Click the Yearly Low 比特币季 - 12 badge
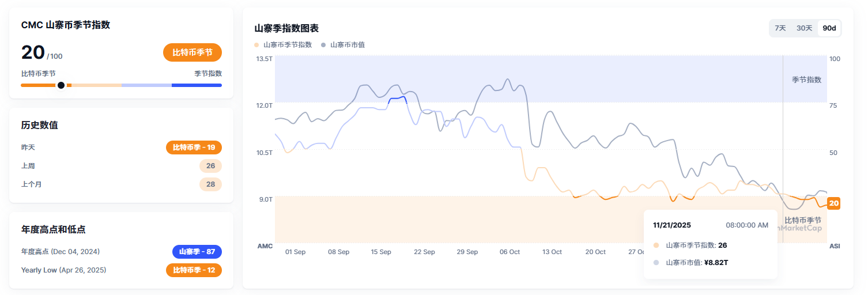The image size is (868, 295). click(x=194, y=270)
